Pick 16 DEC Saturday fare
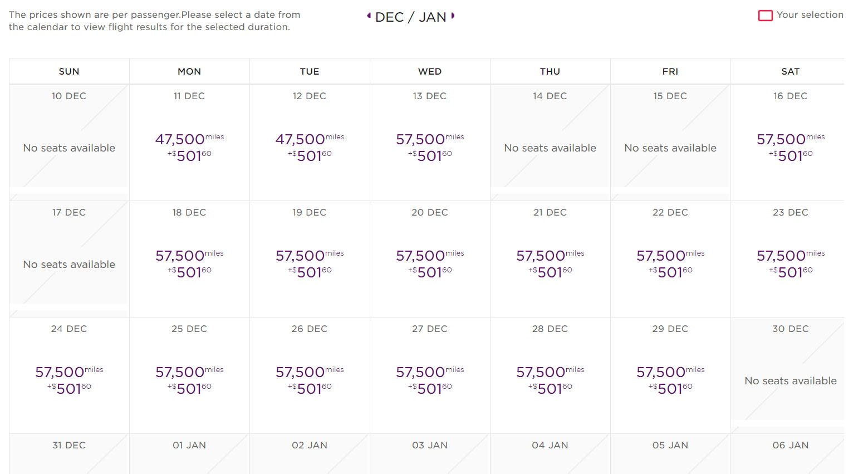868x474 pixels. pos(791,143)
